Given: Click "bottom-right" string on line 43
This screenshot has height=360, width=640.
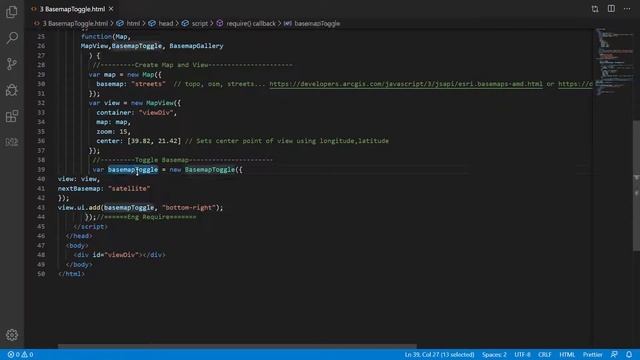Looking at the screenshot, I should coord(189,208).
